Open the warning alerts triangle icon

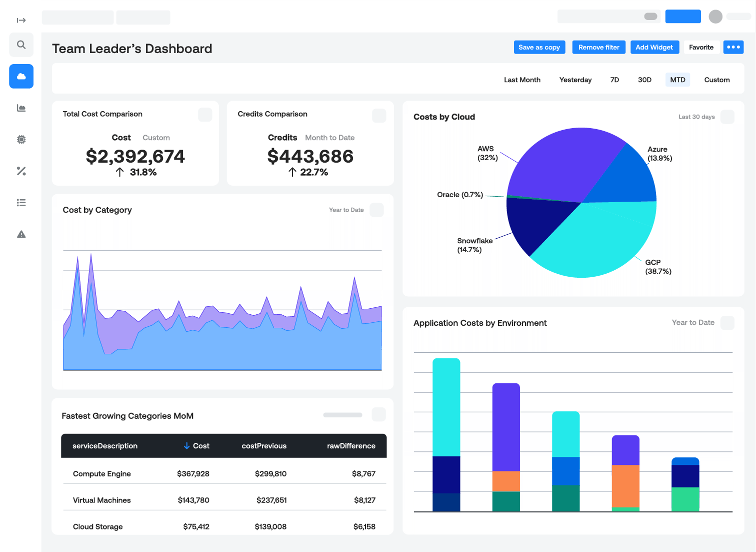point(21,234)
